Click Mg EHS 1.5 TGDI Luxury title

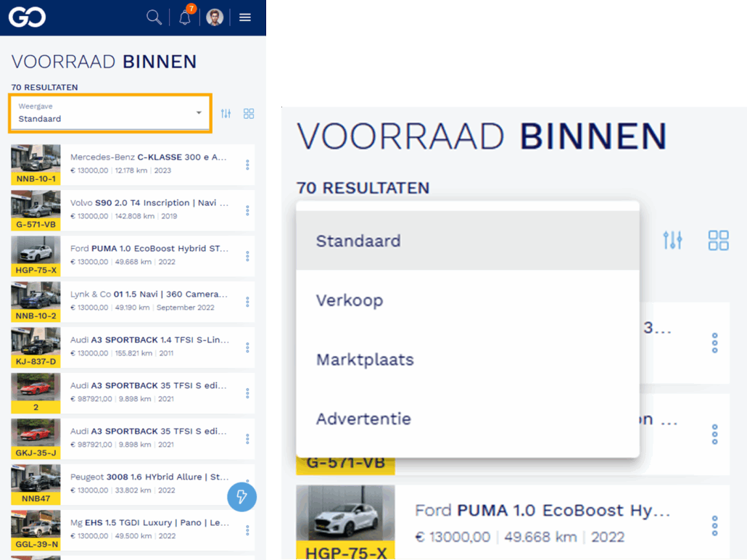pyautogui.click(x=149, y=523)
